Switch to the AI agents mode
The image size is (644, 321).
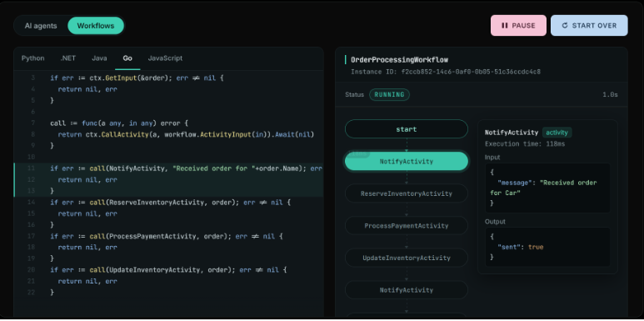[41, 26]
